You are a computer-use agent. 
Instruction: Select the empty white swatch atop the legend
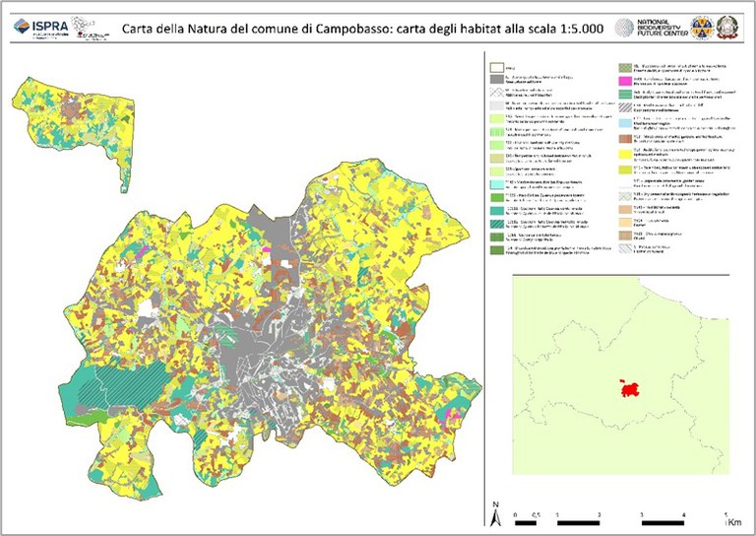point(496,65)
